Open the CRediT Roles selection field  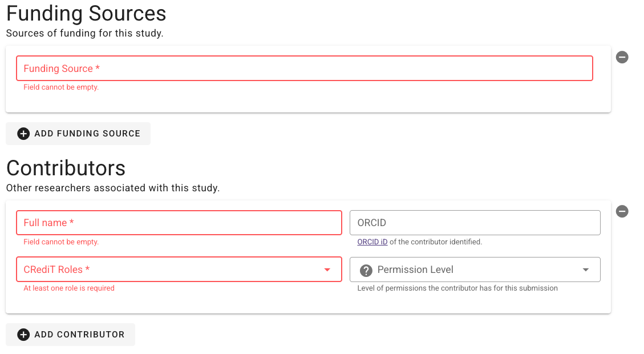coord(179,269)
